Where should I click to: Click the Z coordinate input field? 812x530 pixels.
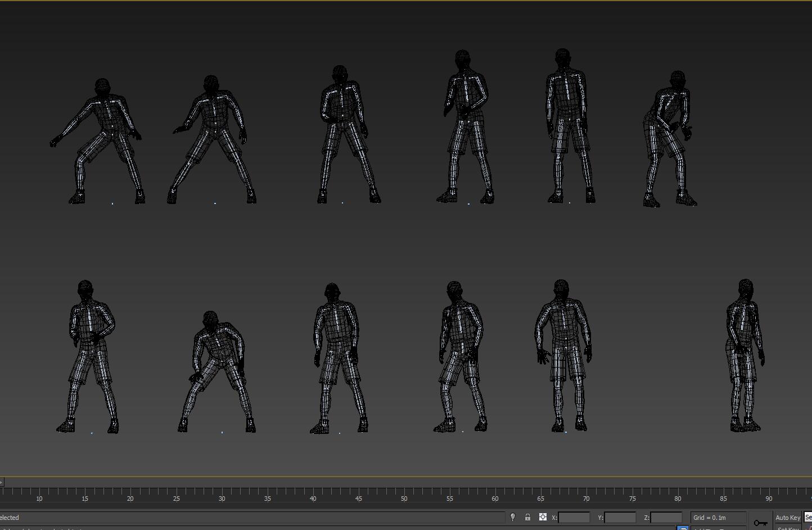tap(666, 518)
